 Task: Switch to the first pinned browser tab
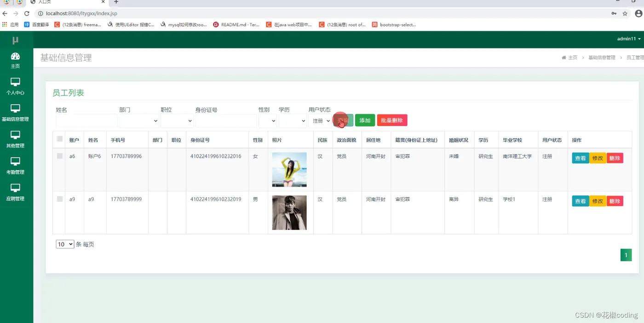tap(6, 2)
